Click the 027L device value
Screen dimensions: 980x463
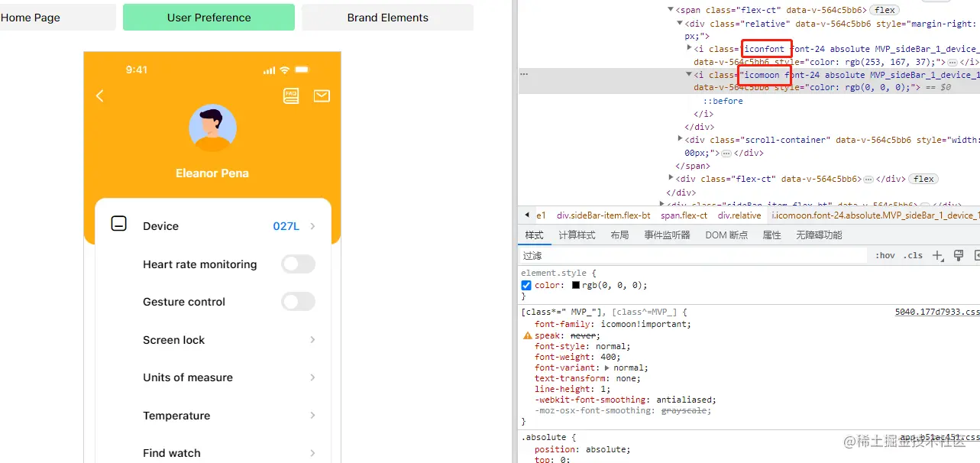point(286,226)
